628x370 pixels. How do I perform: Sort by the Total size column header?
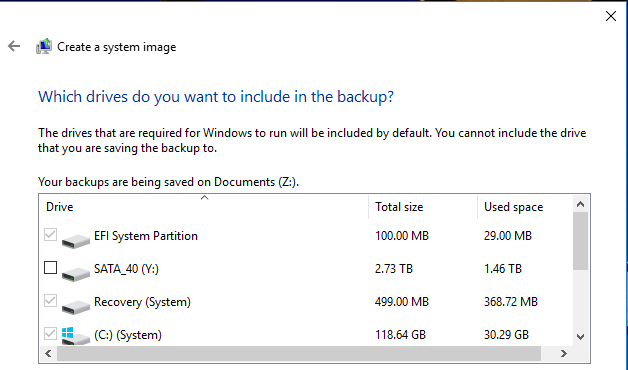click(423, 207)
